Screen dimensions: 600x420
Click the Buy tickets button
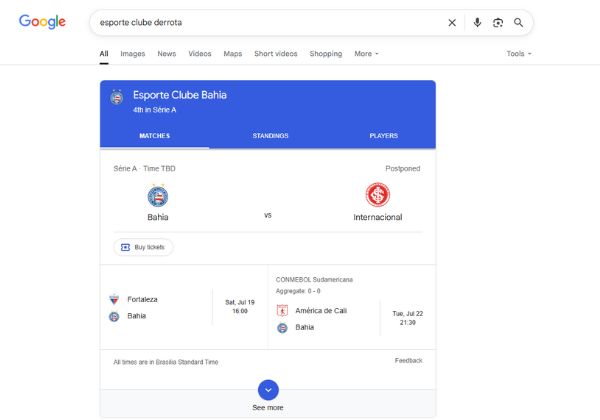click(x=144, y=247)
